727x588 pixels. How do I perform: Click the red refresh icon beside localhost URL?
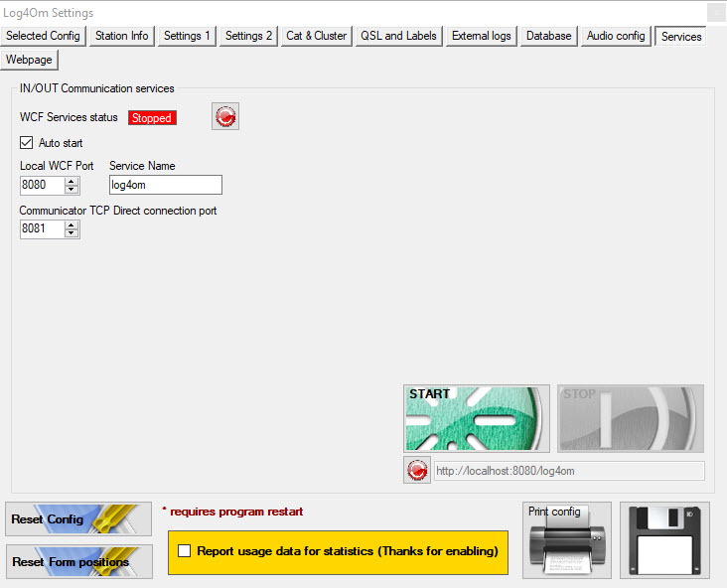point(417,470)
